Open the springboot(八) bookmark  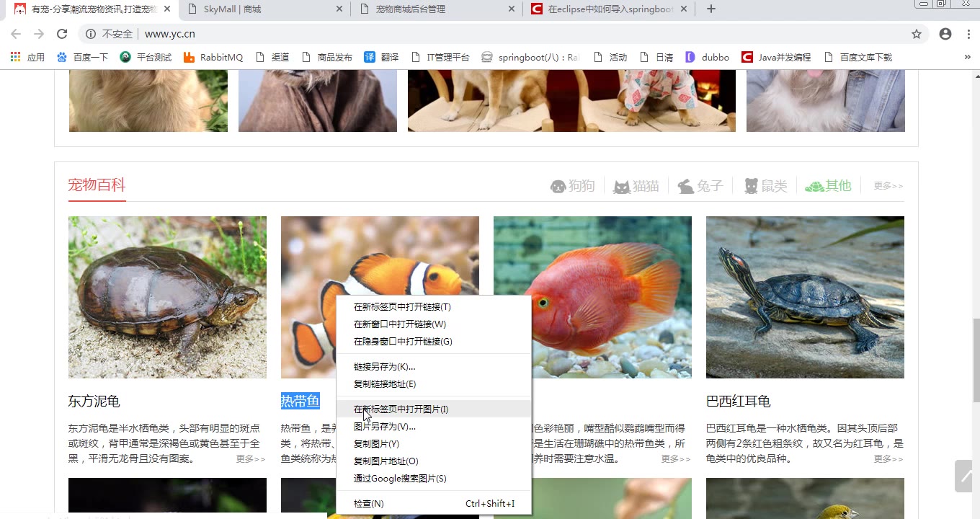530,57
